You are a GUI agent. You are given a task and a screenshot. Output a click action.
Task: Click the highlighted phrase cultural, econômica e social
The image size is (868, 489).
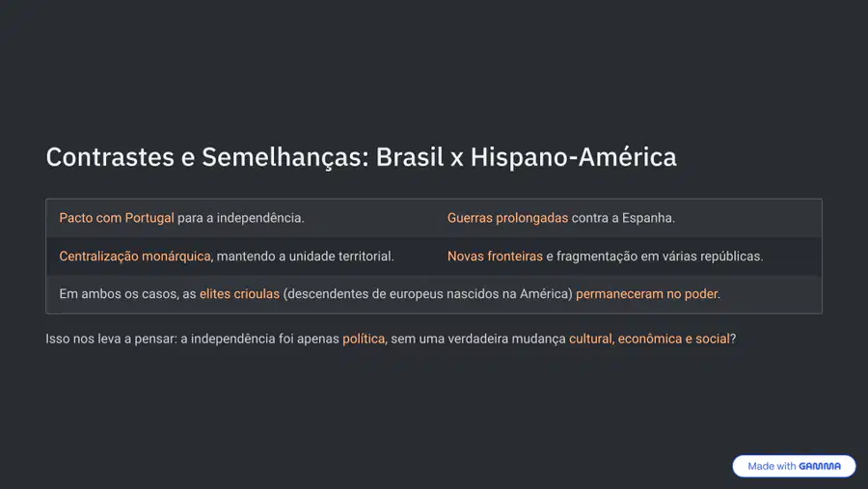click(649, 339)
